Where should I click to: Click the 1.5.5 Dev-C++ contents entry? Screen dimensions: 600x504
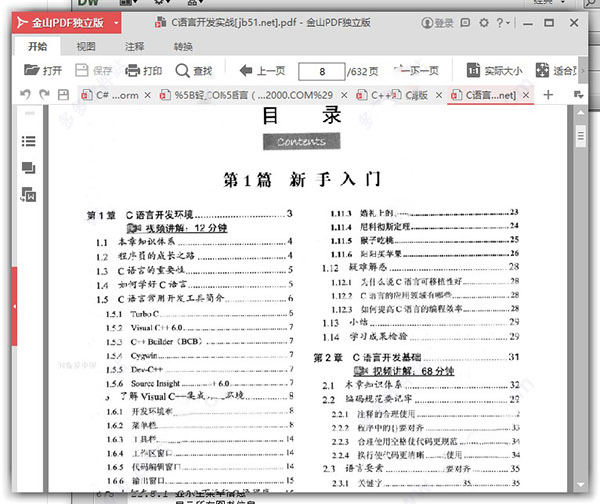pos(199,370)
